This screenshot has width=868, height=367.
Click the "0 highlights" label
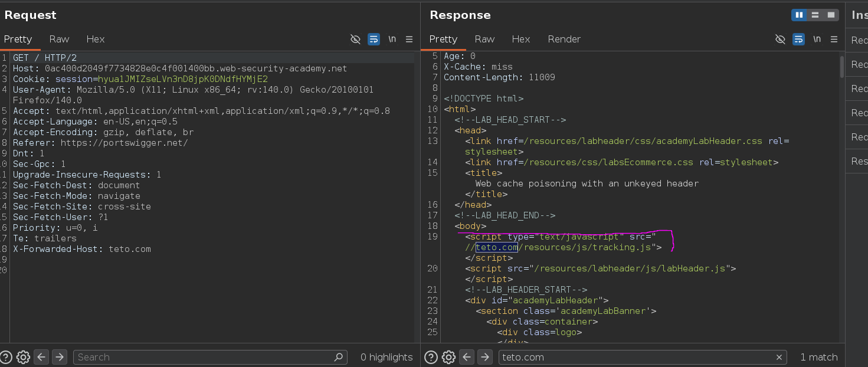coord(386,357)
